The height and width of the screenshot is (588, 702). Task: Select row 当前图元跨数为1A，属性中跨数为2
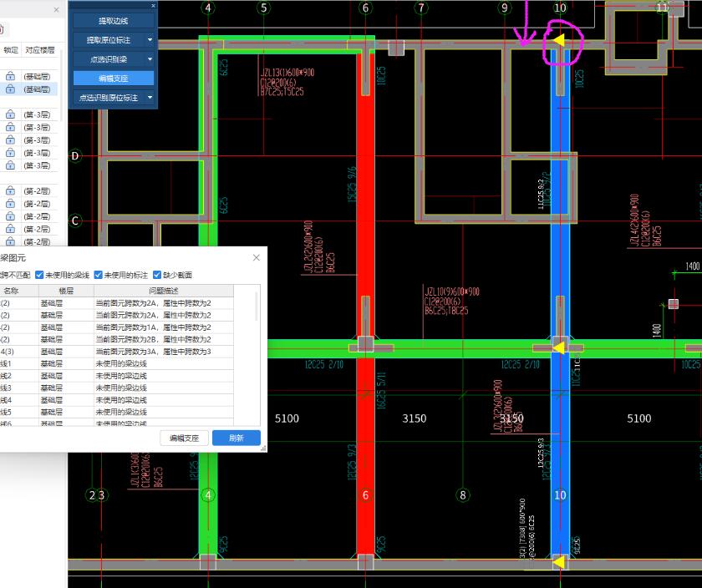[x=116, y=327]
